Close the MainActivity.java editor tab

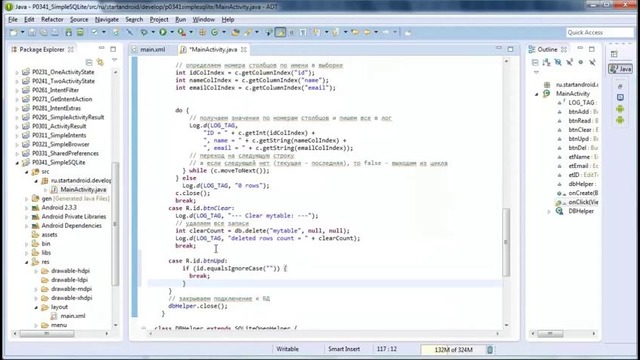[244, 49]
